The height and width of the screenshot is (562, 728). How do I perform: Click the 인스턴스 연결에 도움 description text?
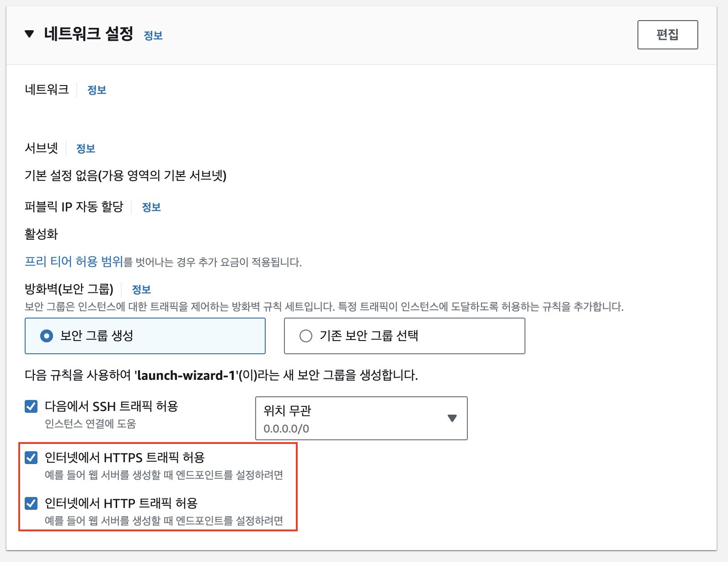click(91, 424)
